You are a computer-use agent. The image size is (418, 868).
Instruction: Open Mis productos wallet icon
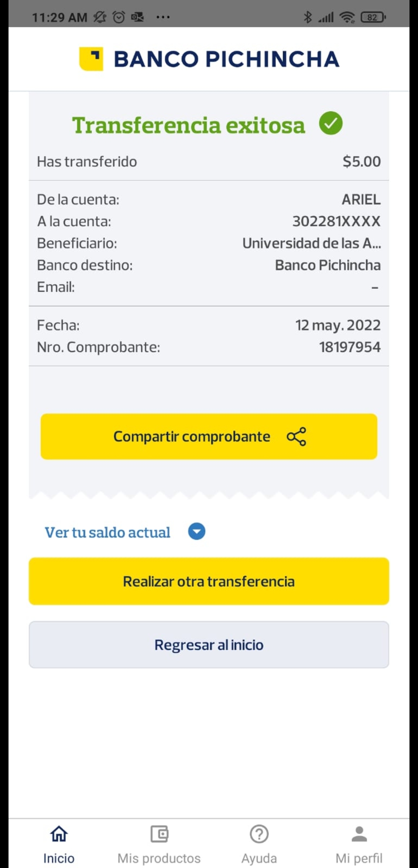[159, 834]
